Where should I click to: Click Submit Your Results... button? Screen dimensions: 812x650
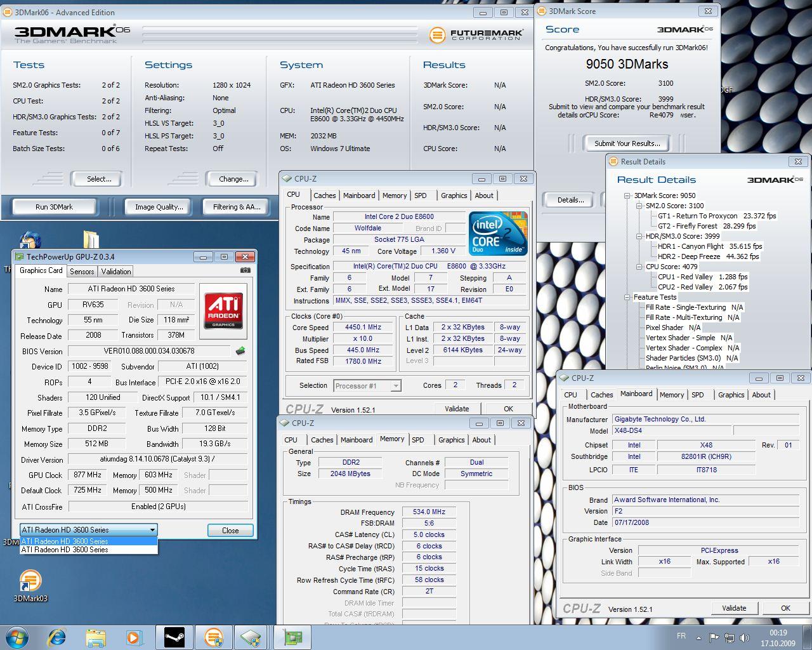[x=627, y=143]
